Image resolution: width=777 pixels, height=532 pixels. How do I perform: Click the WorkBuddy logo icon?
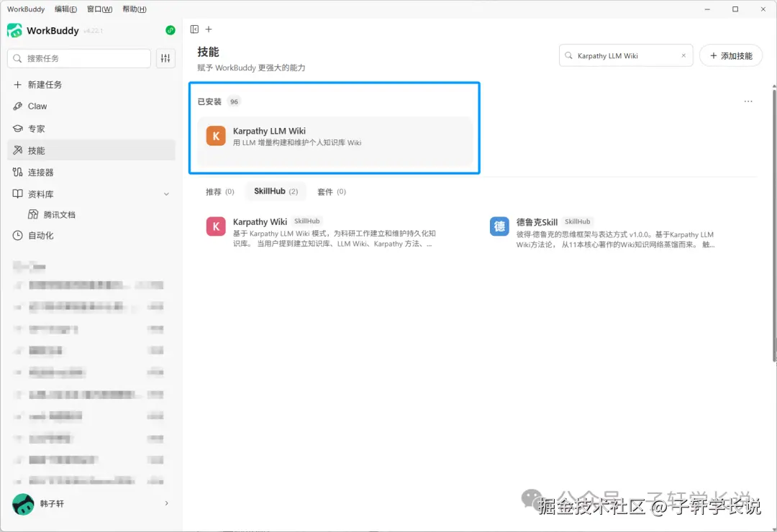(x=14, y=30)
